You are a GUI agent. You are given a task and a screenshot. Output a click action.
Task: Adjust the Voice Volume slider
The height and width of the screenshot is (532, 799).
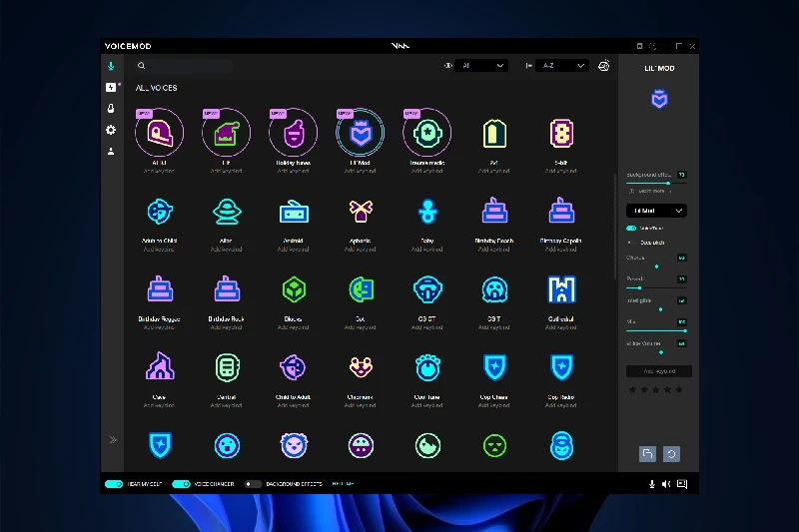pyautogui.click(x=655, y=352)
